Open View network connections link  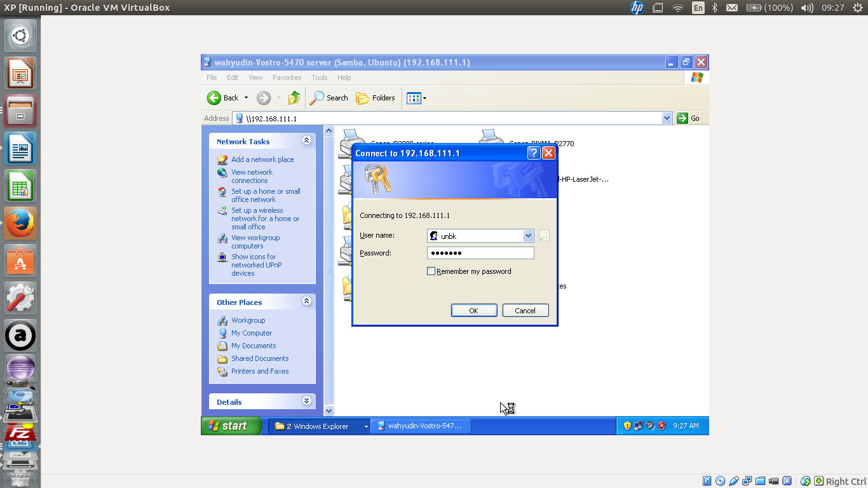pos(252,176)
